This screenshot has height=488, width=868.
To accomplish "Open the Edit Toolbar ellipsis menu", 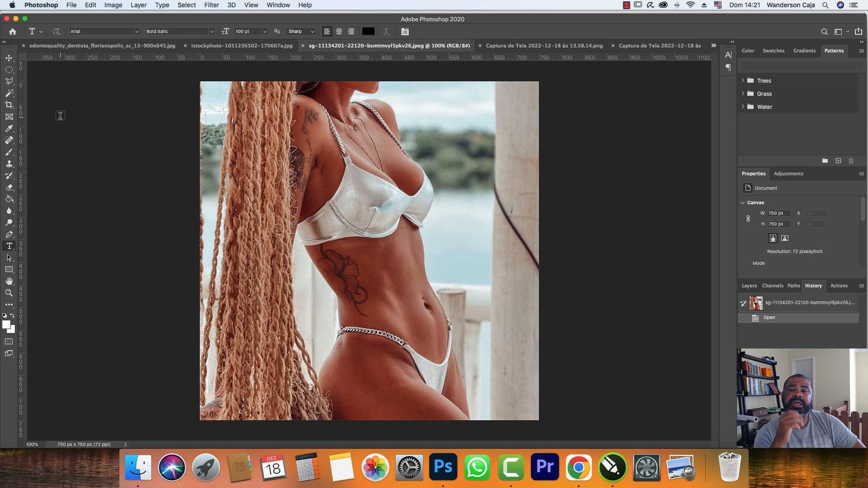I will (x=9, y=305).
